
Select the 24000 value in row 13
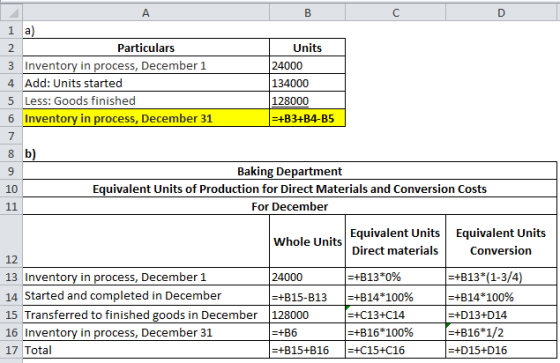tap(308, 277)
